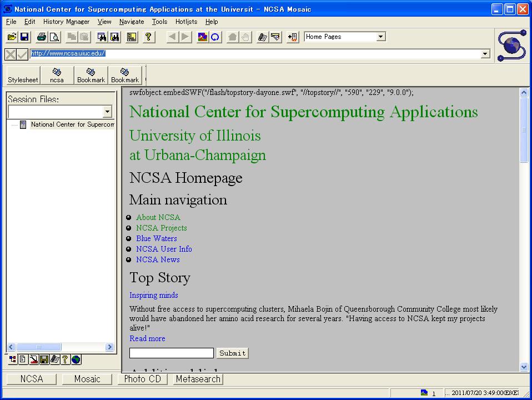Click the checkmark icon beside the URL field
The height and width of the screenshot is (400, 532).
(22, 54)
